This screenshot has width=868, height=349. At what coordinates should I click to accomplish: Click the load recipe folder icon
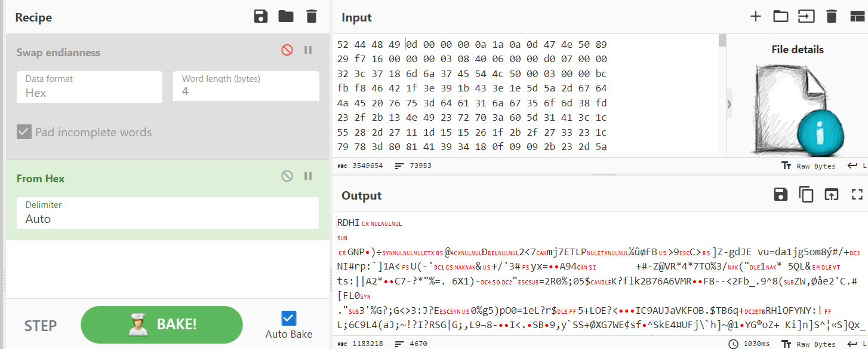coord(286,17)
